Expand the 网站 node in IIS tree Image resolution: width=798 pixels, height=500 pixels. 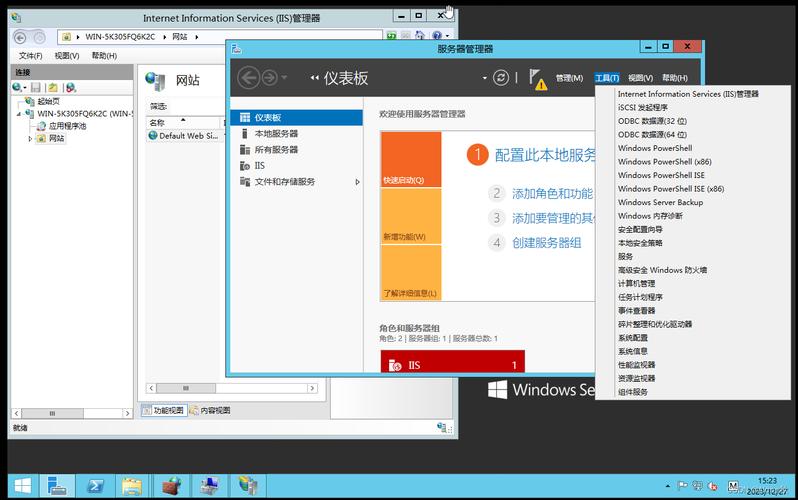tap(30, 138)
